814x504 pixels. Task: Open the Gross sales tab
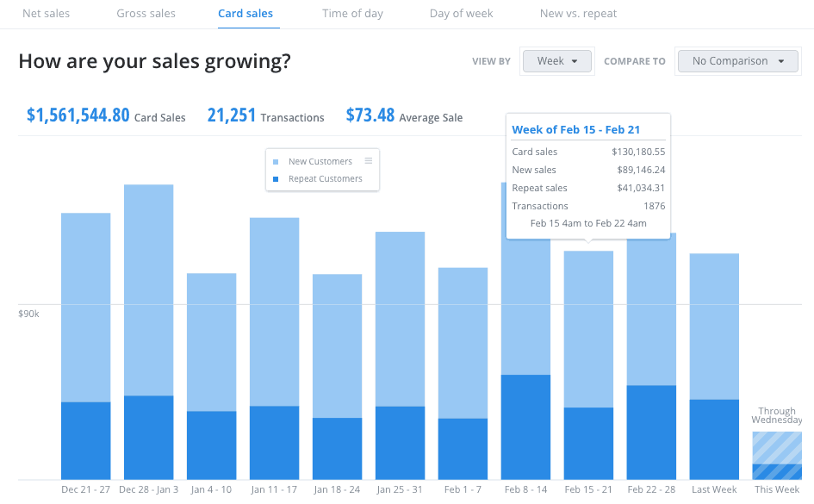(x=146, y=14)
